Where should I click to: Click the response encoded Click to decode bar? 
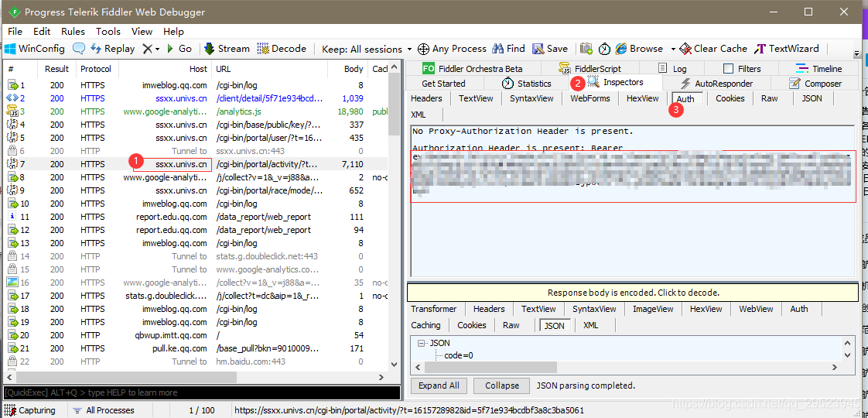[633, 293]
